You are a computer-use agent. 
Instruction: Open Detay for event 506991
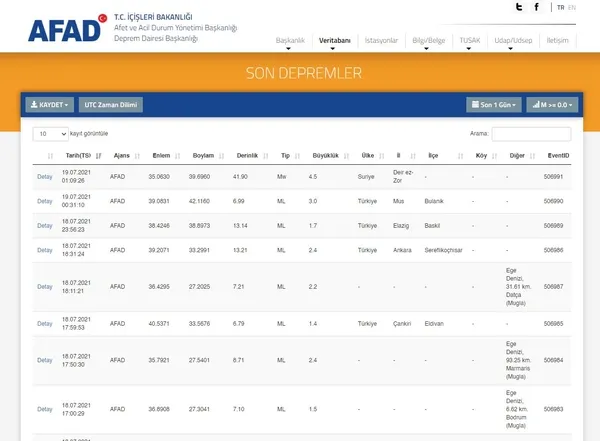pyautogui.click(x=45, y=177)
